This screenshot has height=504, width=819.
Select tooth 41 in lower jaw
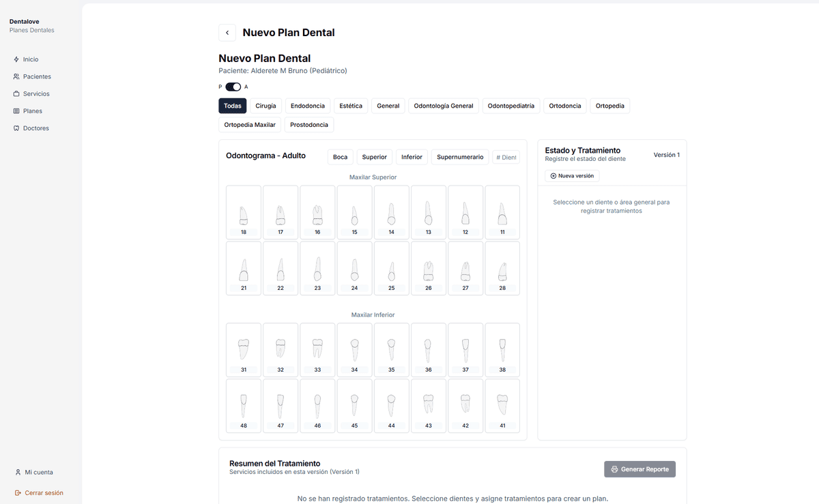(502, 406)
